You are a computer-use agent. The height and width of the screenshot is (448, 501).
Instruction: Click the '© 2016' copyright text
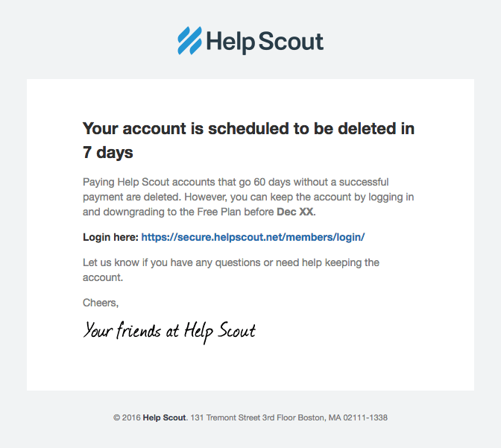click(127, 417)
